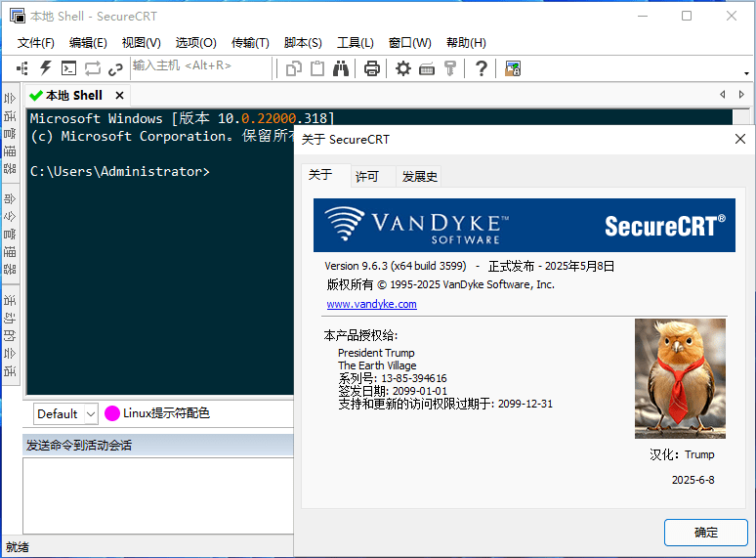Click the Reconnect arrows toolbar icon
The height and width of the screenshot is (558, 756).
(x=93, y=68)
